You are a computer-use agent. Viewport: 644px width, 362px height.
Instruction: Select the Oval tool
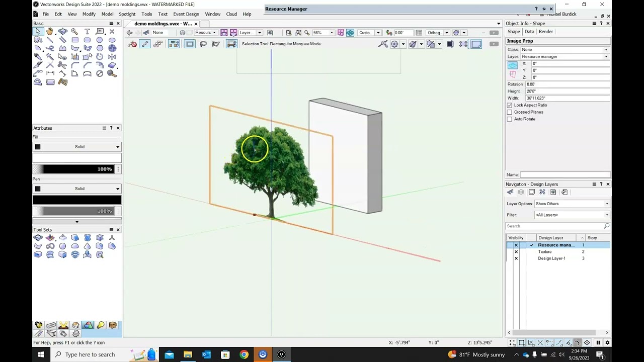pyautogui.click(x=112, y=40)
